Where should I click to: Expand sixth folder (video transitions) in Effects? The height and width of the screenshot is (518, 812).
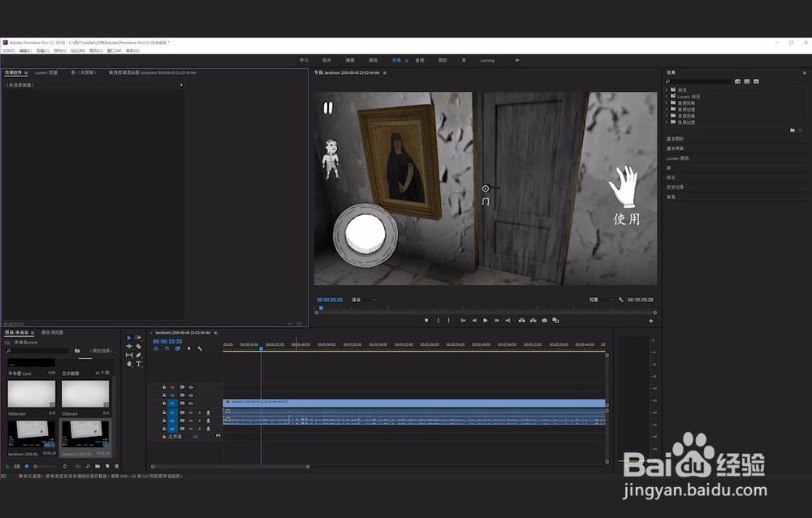coord(667,123)
